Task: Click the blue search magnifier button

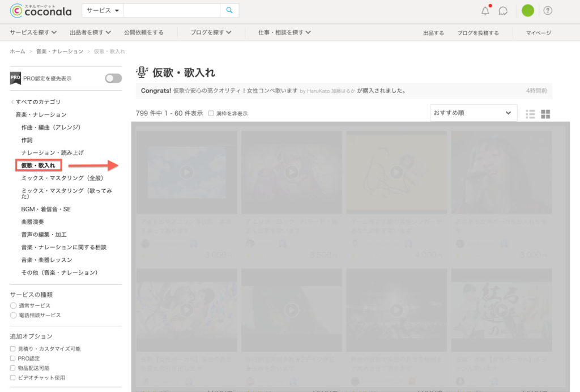Action: tap(229, 10)
